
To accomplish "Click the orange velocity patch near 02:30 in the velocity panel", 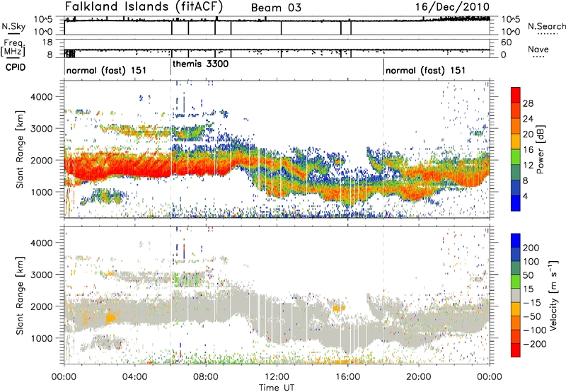I will [110, 318].
